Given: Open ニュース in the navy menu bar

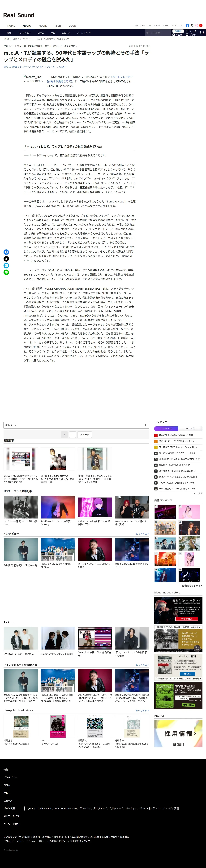Looking at the screenshot, I should point(66,33).
